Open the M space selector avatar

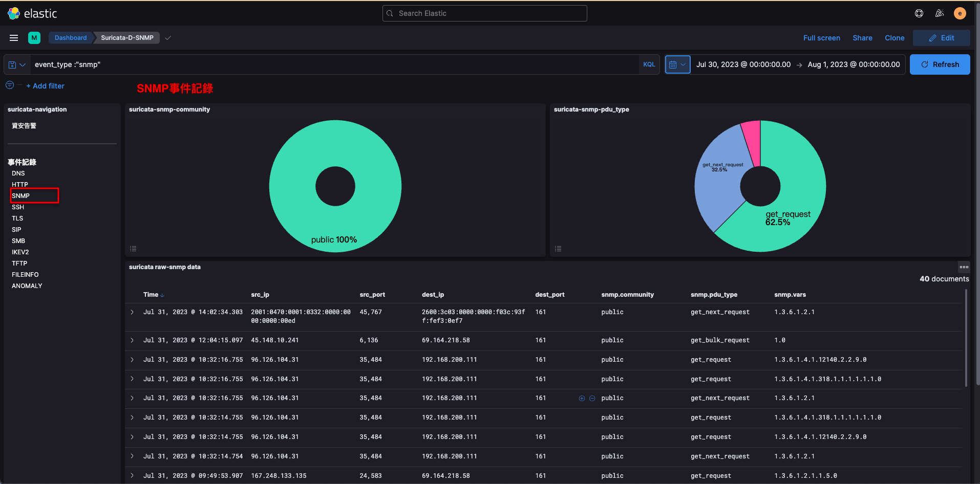tap(34, 38)
